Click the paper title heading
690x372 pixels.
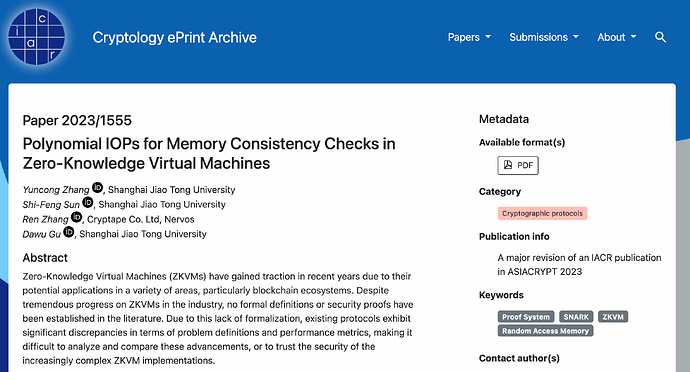point(209,153)
